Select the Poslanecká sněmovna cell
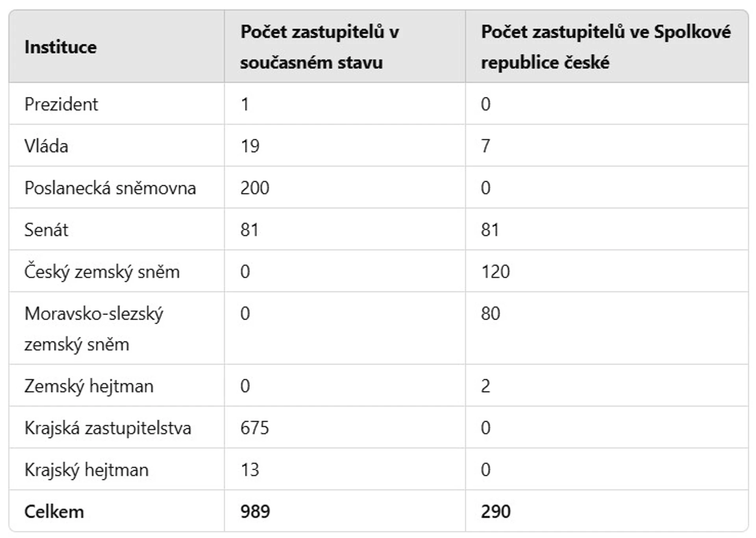The image size is (756, 538). pyautogui.click(x=110, y=188)
